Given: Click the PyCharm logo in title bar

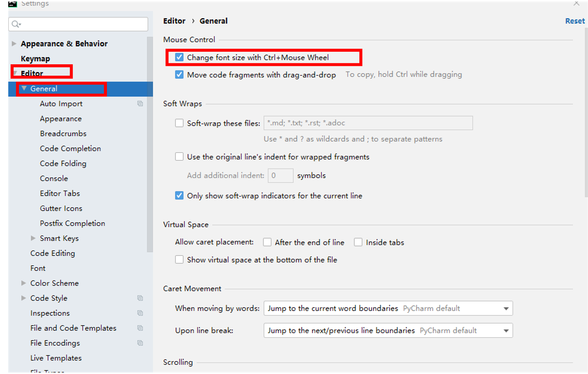Looking at the screenshot, I should pyautogui.click(x=13, y=3).
